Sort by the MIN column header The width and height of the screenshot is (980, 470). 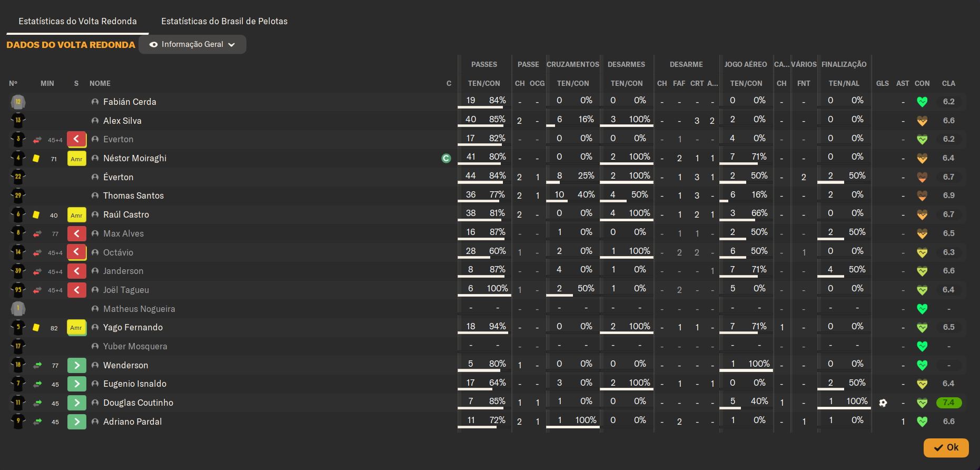click(x=47, y=83)
